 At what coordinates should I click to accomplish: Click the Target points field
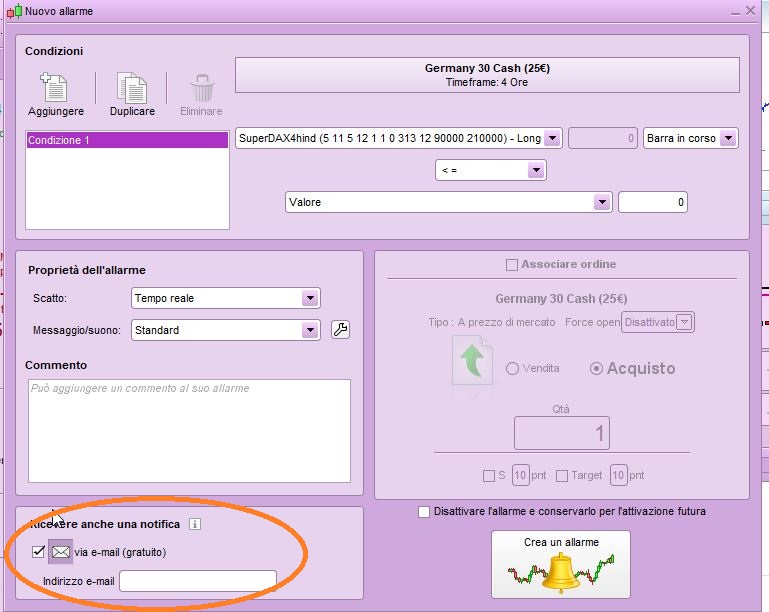pyautogui.click(x=618, y=475)
